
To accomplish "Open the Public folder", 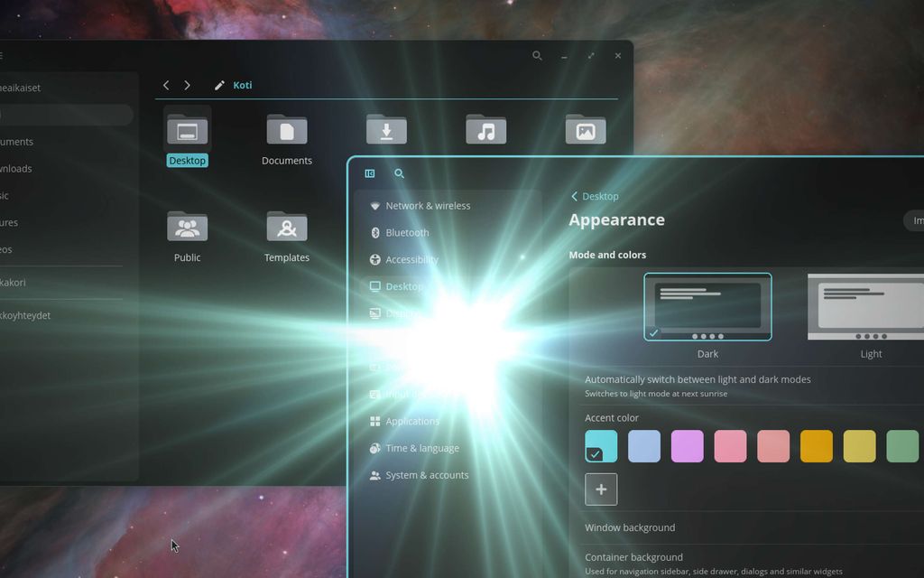I will point(187,228).
